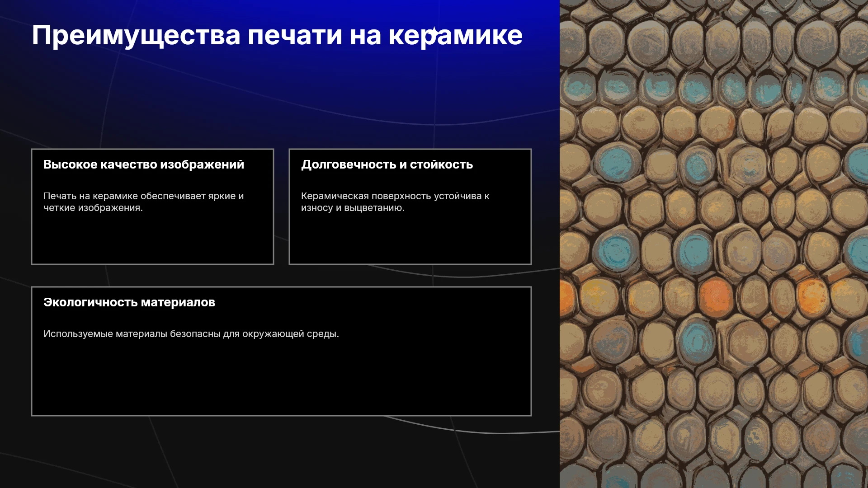Select the text "Керамическая поверхность устойчива к износу"
The image size is (868, 488).
pyautogui.click(x=395, y=202)
